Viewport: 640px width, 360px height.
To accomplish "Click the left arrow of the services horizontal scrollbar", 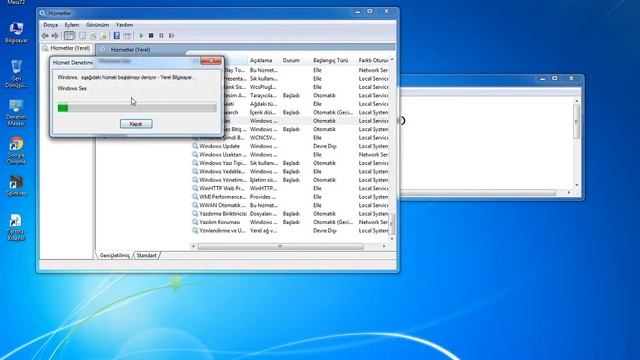I will (193, 246).
